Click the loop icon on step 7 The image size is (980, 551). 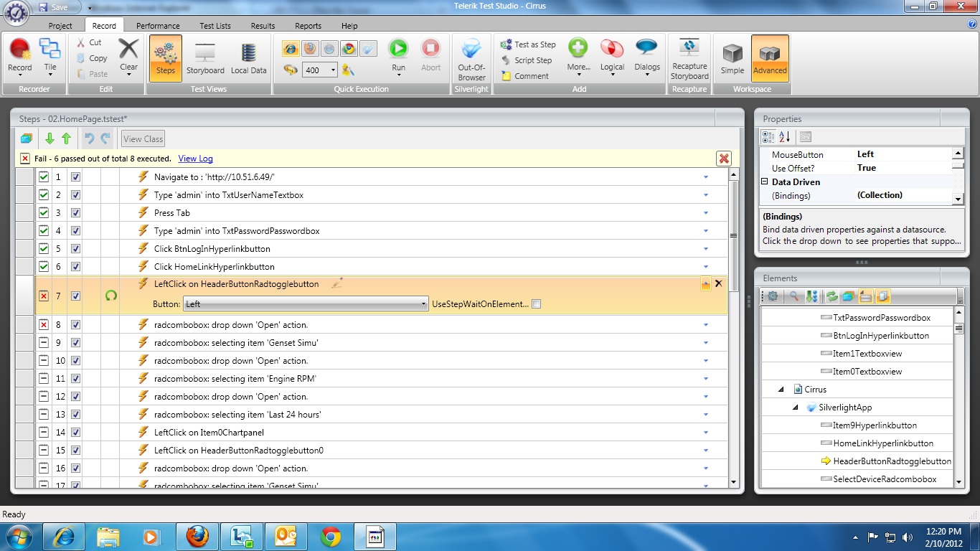111,295
